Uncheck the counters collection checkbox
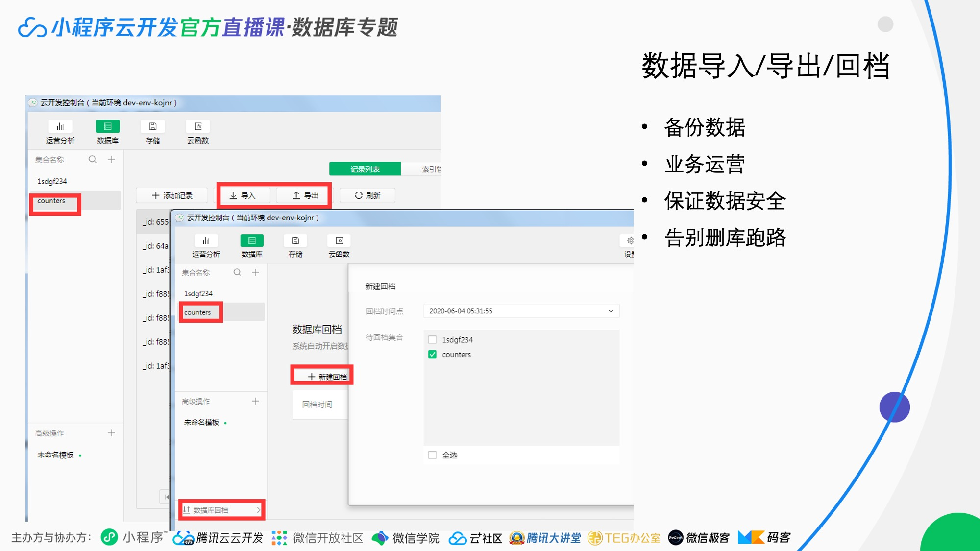The image size is (980, 551). pyautogui.click(x=432, y=354)
